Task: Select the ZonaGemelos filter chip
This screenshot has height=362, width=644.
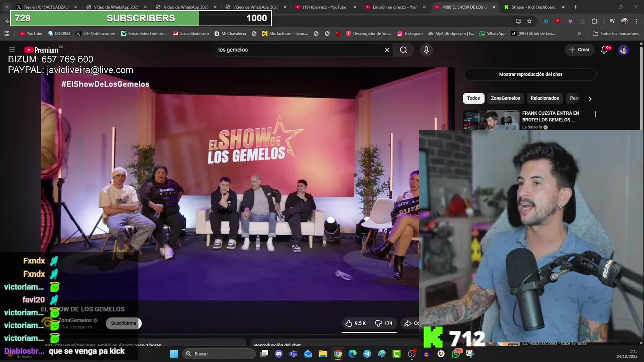Action: point(505,98)
